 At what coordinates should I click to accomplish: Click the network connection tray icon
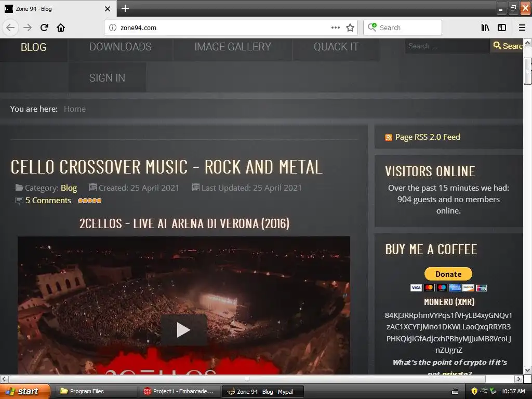484,391
